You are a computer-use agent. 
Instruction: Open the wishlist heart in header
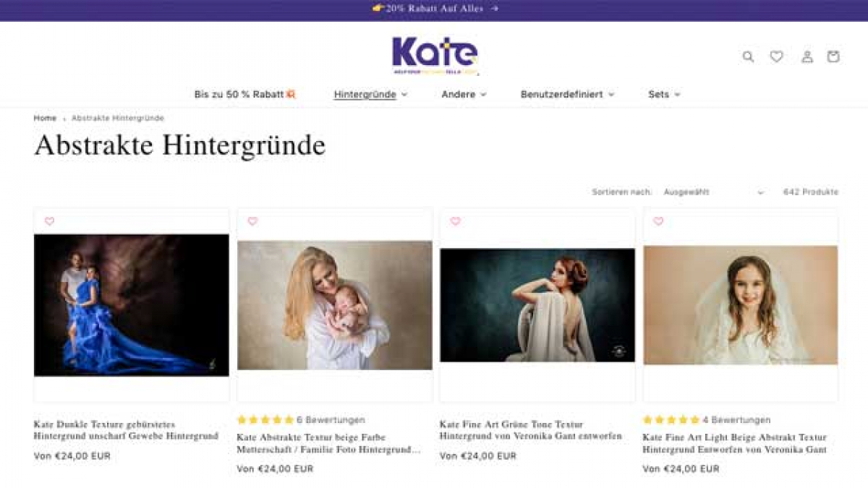tap(776, 56)
